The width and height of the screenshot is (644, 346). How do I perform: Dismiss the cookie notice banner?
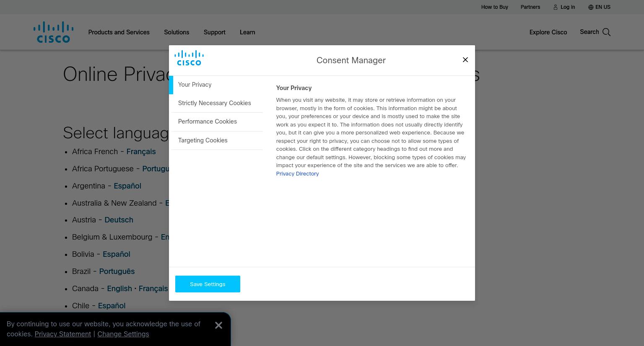[x=218, y=325]
